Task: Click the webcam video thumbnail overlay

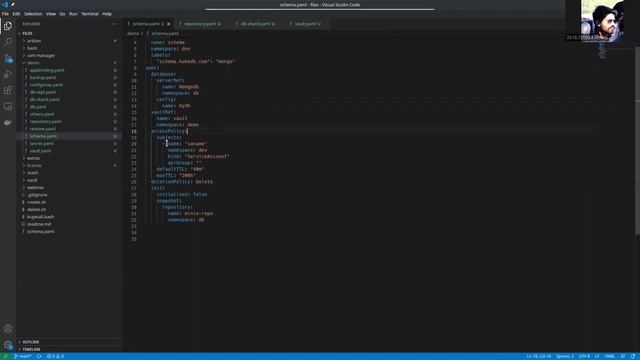Action: coord(602,20)
